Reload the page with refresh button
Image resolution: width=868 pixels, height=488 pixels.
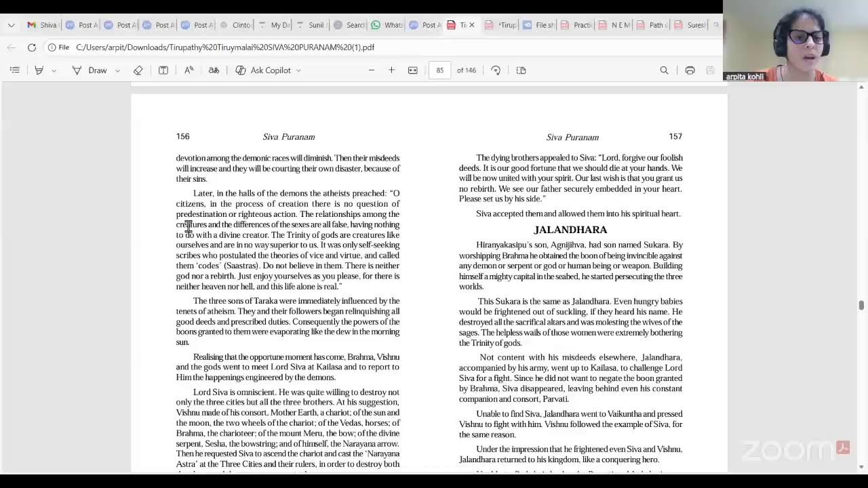coord(31,47)
